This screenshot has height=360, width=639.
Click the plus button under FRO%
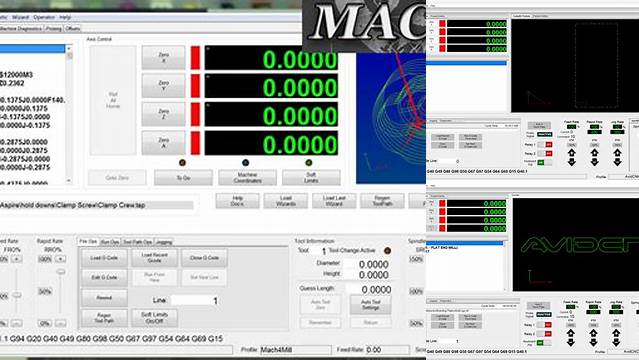coord(16,259)
